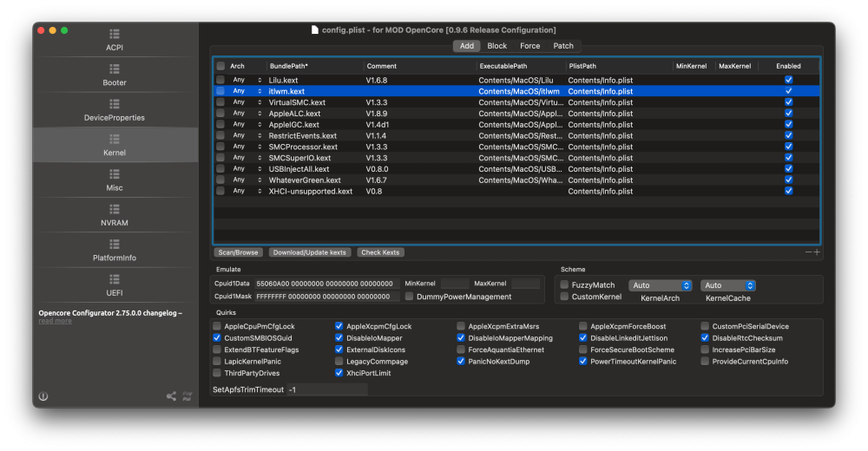Click the SetApfsTrimTimeout input field

(327, 389)
